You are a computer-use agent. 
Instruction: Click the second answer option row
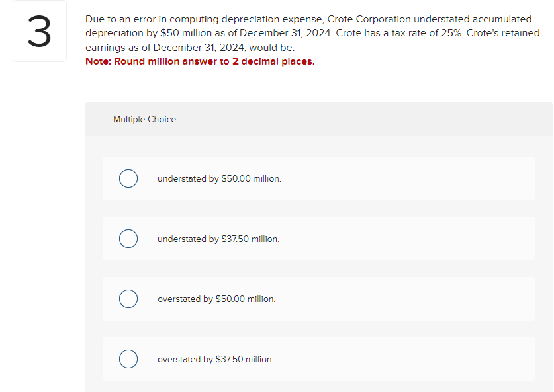point(318,239)
